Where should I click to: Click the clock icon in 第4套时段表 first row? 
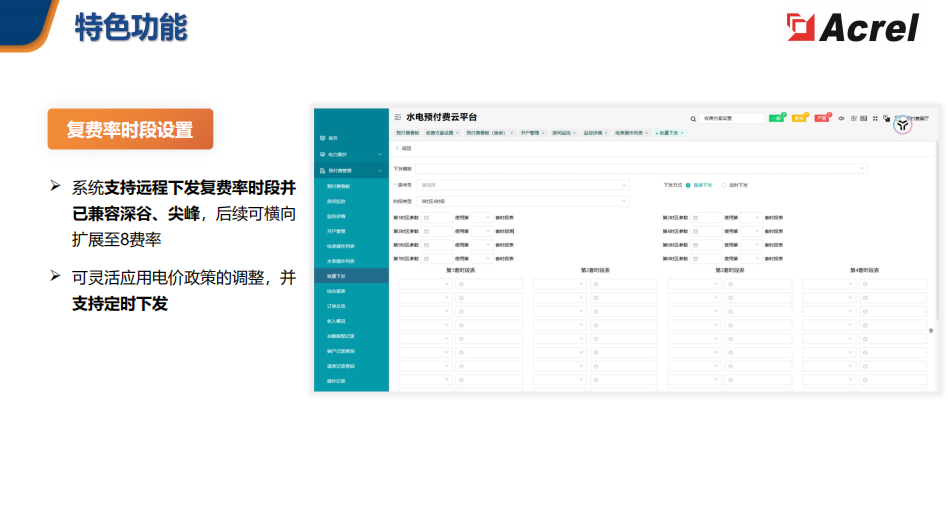[x=865, y=284]
